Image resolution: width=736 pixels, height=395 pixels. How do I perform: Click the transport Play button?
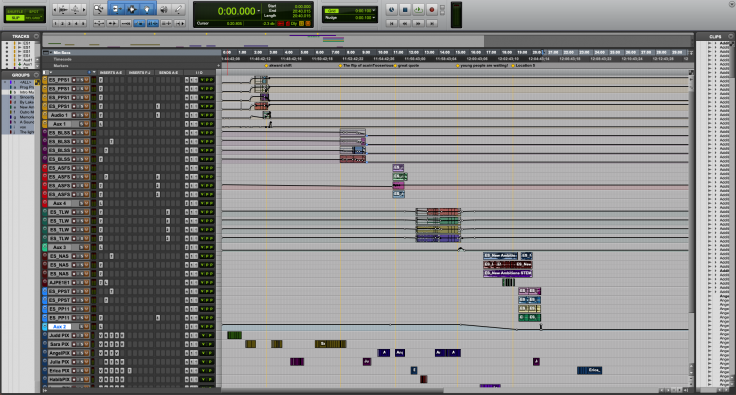coord(418,9)
